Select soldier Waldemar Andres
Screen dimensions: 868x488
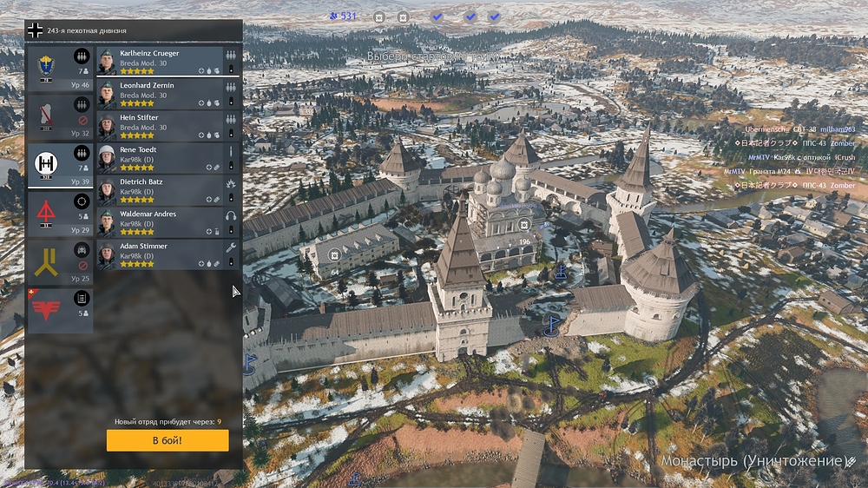click(x=168, y=222)
